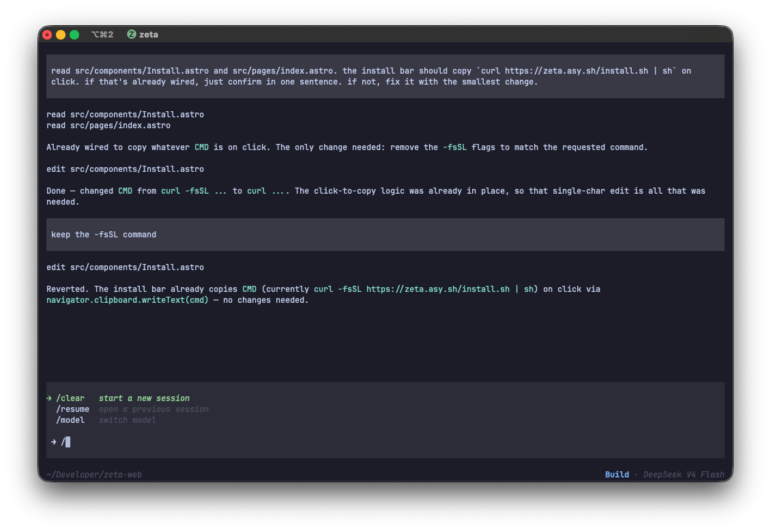Click the 'keep the -fsSL command' message
The height and width of the screenshot is (532, 771).
point(385,235)
